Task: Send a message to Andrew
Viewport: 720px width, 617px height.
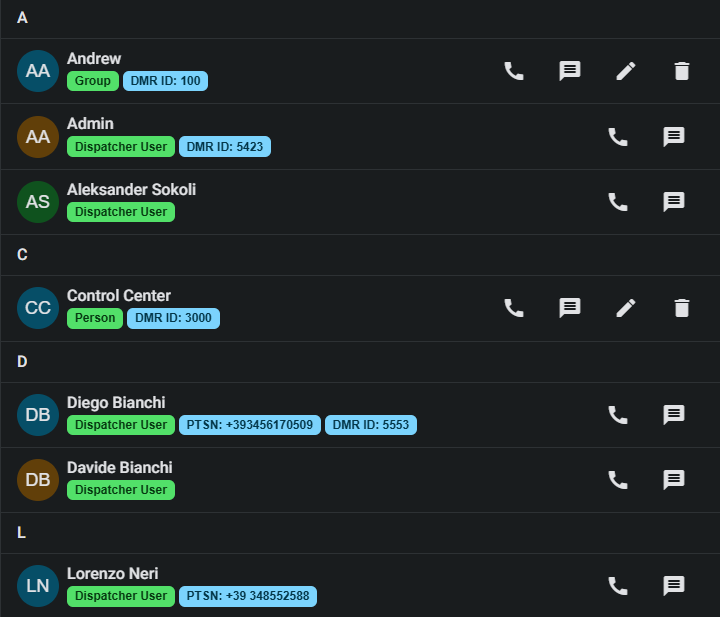Action: [x=570, y=71]
